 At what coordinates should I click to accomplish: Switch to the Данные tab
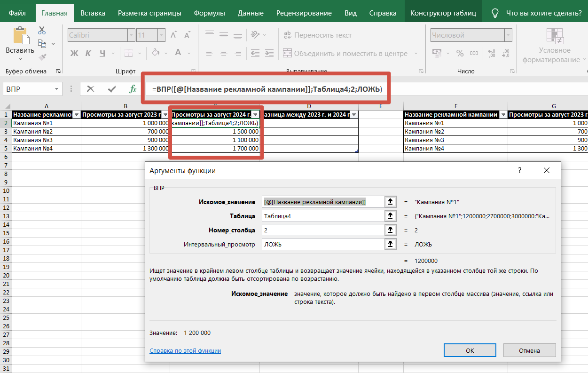tap(251, 13)
